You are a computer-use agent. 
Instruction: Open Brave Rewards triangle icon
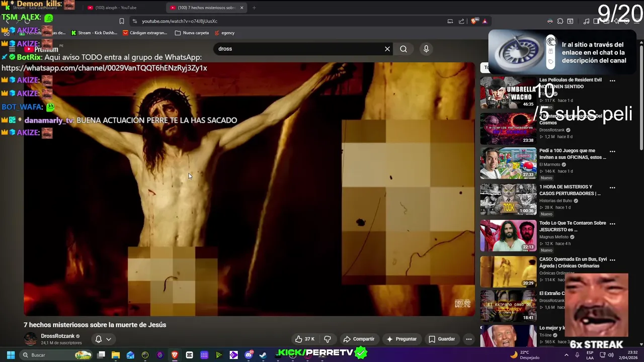[x=485, y=21]
